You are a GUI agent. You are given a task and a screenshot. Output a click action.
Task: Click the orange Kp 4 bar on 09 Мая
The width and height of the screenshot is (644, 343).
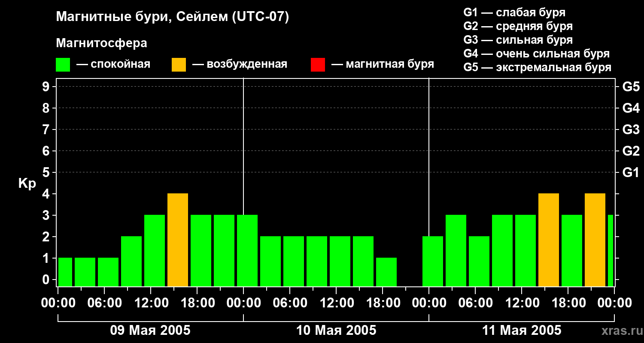click(178, 240)
